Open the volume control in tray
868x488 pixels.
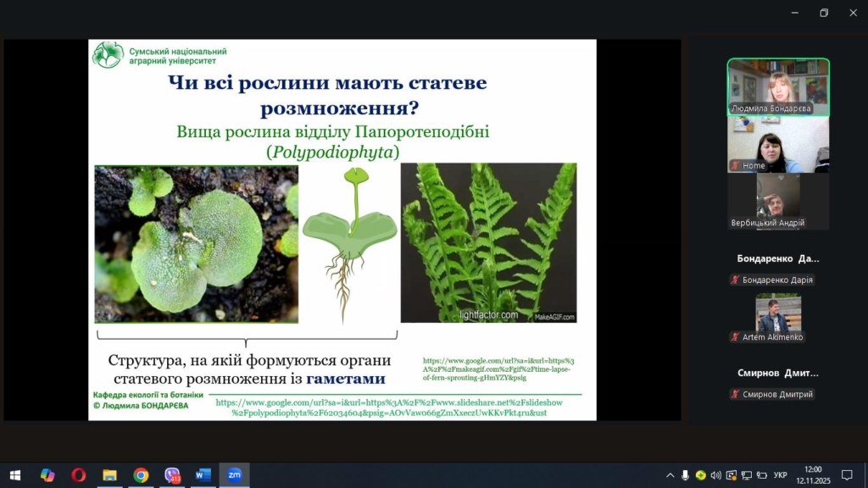716,475
